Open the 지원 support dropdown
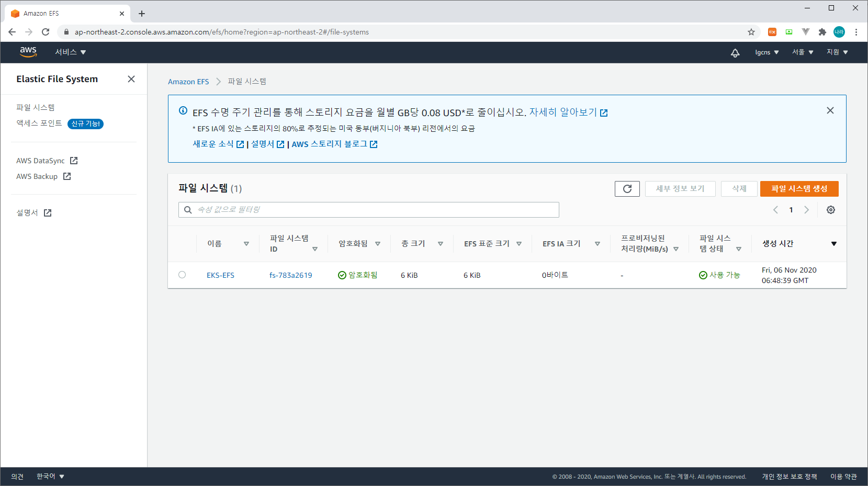 click(x=837, y=52)
